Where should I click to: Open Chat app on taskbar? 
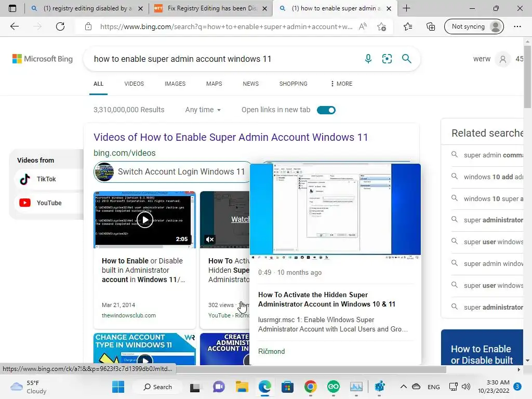click(219, 387)
